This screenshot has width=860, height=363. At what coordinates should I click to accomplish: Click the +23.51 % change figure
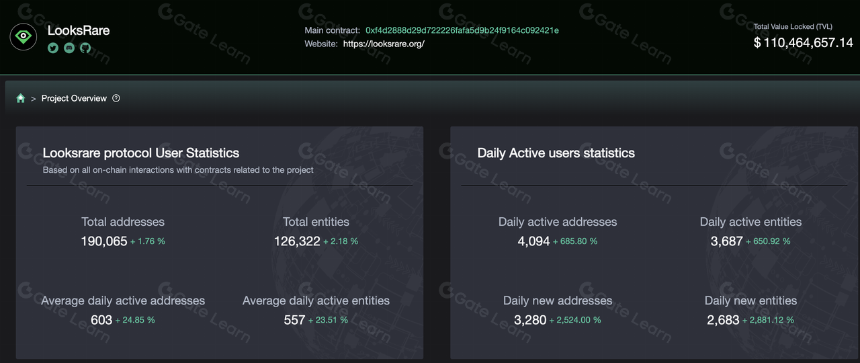(x=328, y=320)
